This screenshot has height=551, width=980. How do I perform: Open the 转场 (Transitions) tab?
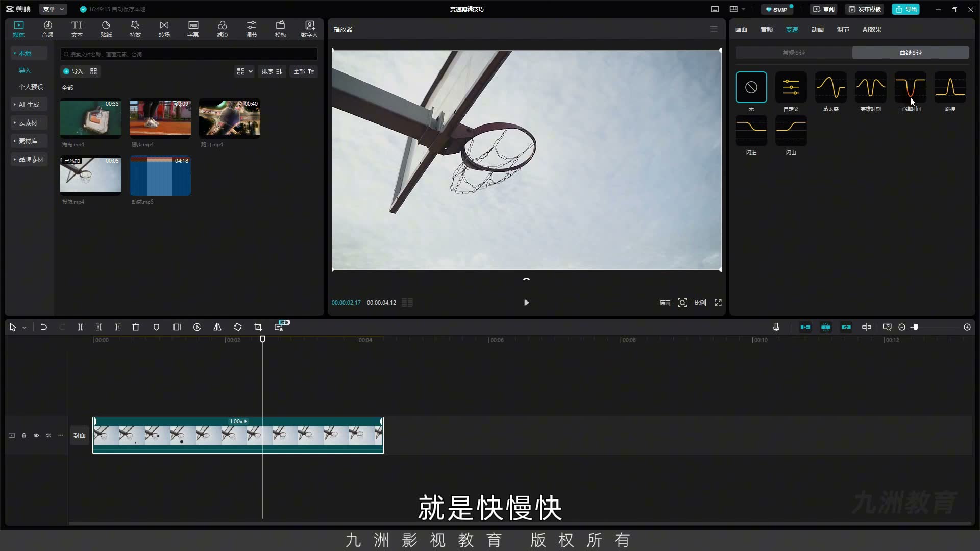pos(164,29)
